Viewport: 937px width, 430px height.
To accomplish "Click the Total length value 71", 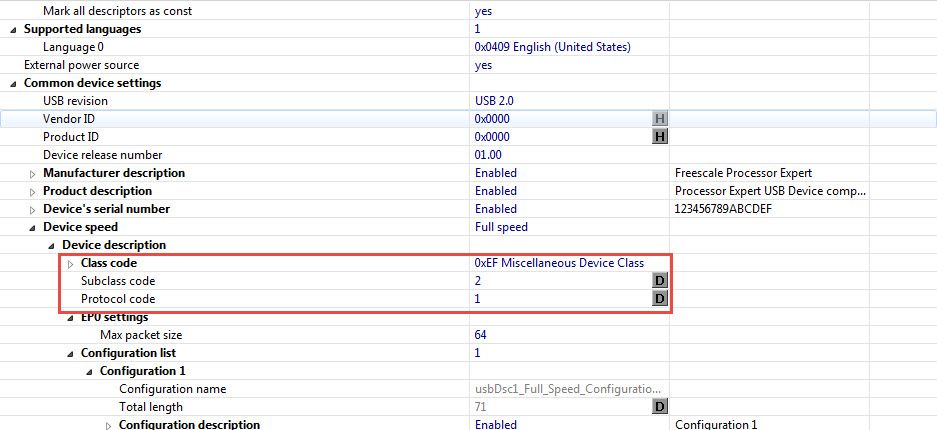I will [480, 407].
